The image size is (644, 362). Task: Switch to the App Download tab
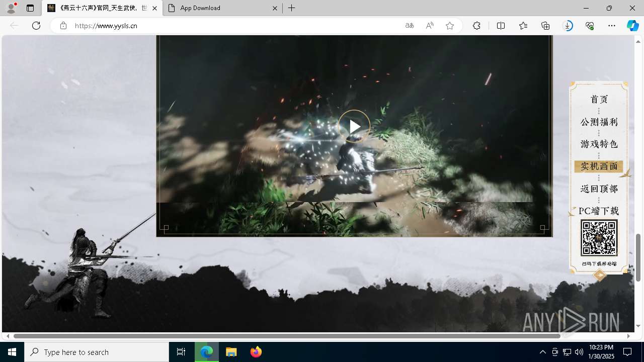tap(223, 8)
